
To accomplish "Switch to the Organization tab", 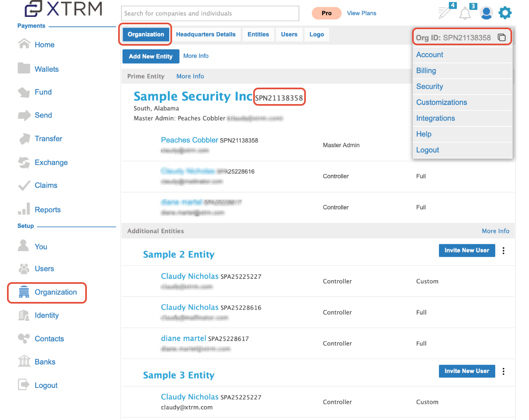I will [146, 34].
